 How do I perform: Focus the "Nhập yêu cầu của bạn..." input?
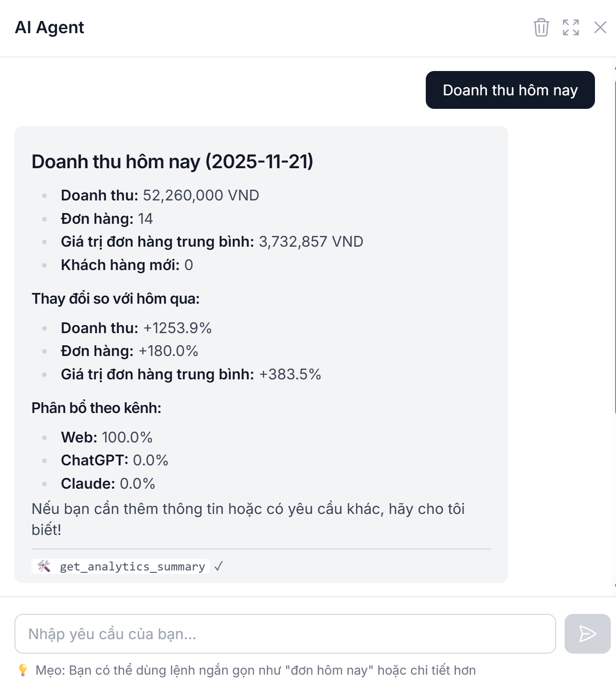click(285, 634)
